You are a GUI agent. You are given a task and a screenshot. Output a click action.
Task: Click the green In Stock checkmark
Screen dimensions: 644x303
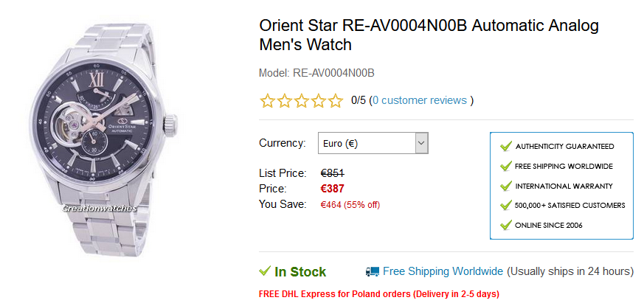pyautogui.click(x=264, y=272)
